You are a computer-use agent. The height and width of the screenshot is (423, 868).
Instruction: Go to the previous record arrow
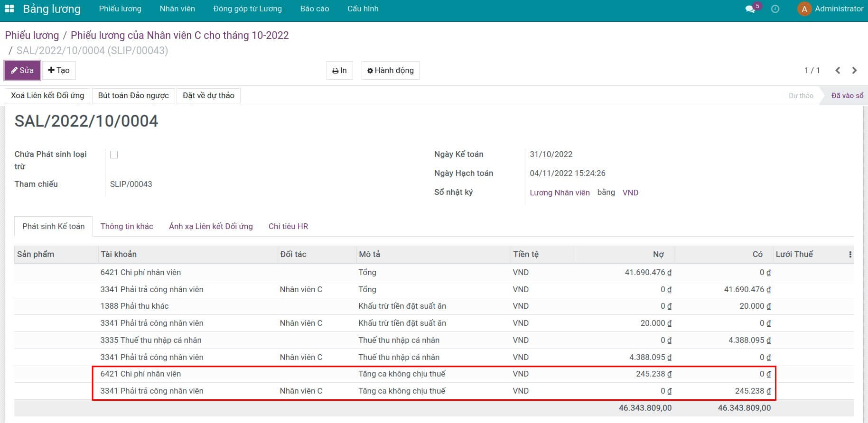838,70
